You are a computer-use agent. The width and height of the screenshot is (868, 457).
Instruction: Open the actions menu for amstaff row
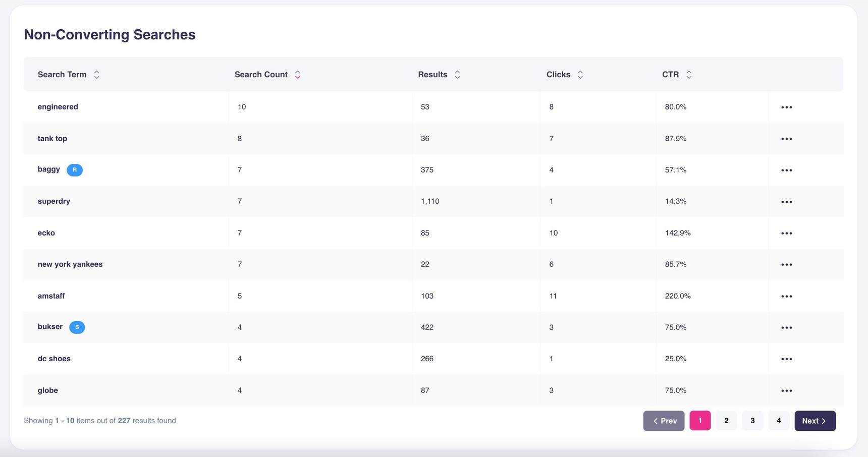(x=786, y=296)
